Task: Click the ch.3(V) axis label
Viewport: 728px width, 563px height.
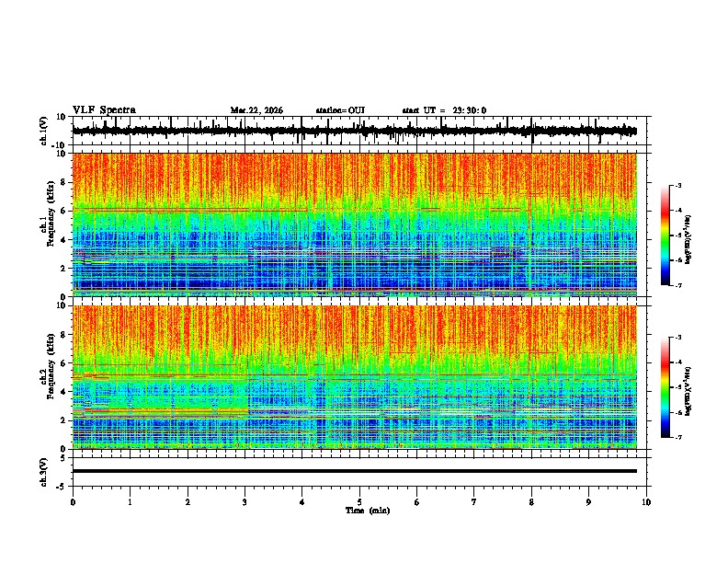Action: click(x=43, y=472)
